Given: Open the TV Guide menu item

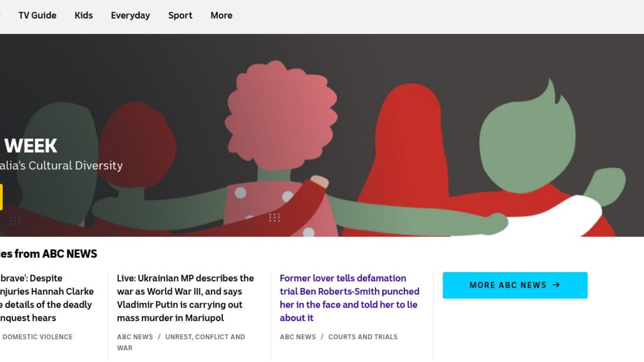Looking at the screenshot, I should click(x=37, y=15).
